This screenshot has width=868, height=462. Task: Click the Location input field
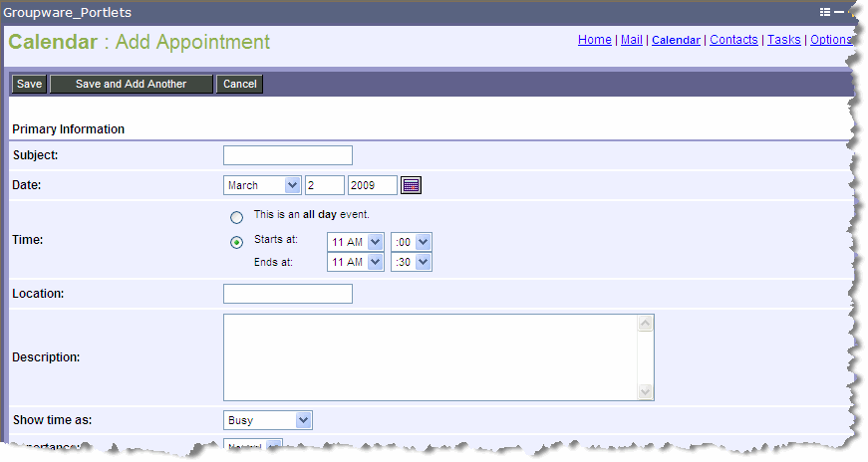click(x=288, y=294)
